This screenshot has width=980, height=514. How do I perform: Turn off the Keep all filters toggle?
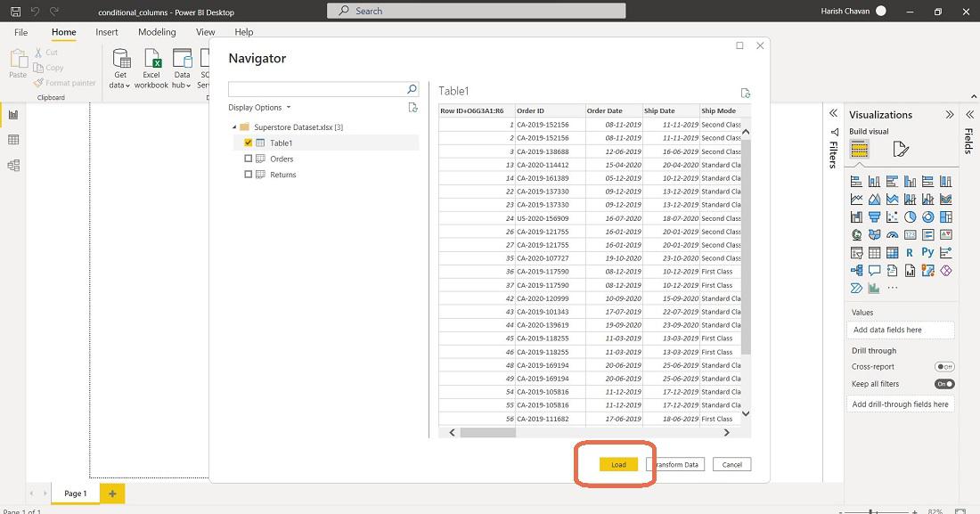(944, 384)
